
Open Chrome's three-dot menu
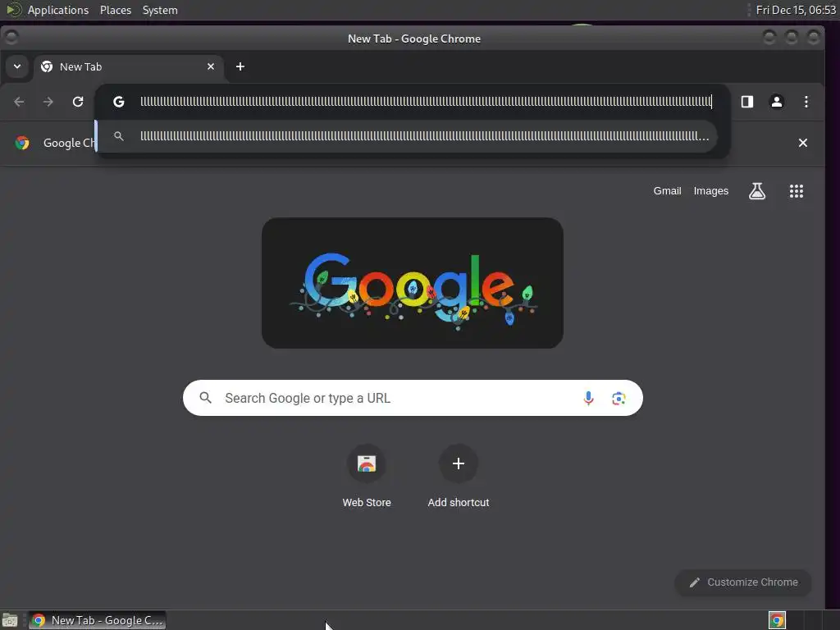(x=806, y=102)
